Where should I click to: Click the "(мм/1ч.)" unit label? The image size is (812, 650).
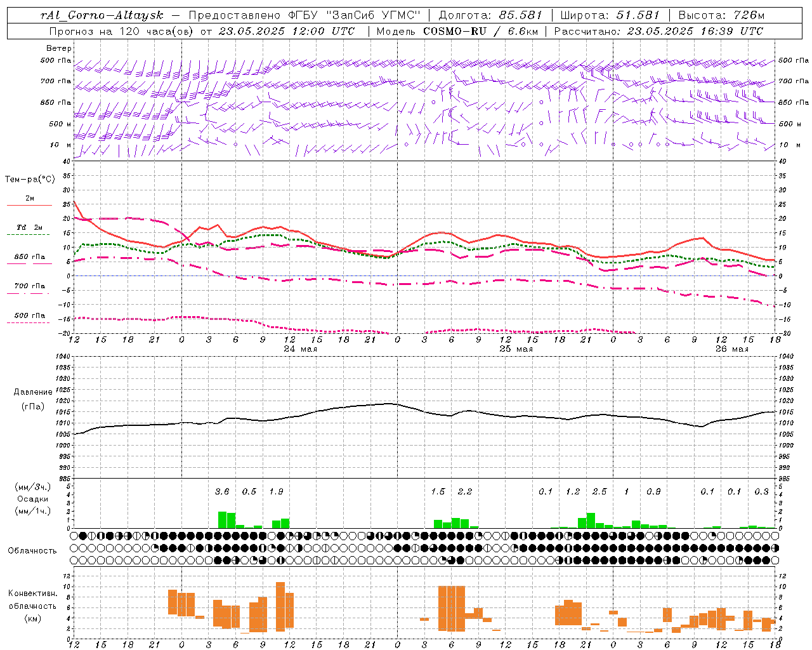(x=33, y=511)
